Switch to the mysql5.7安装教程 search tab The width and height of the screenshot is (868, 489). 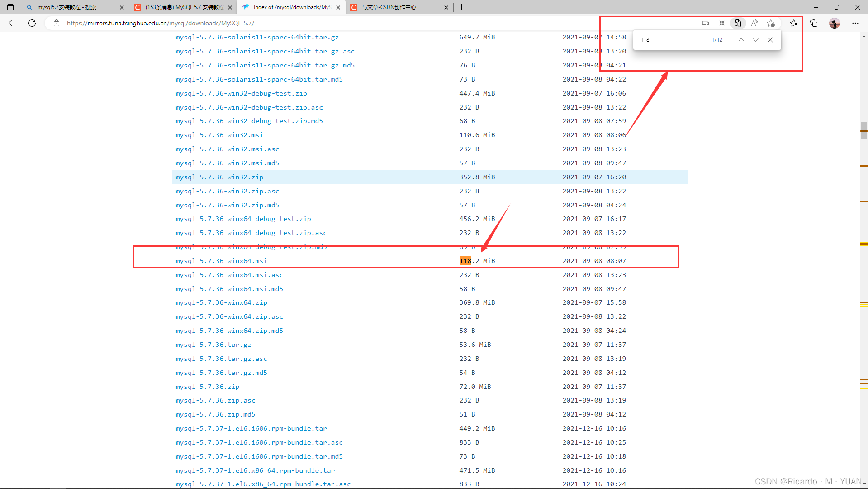(x=72, y=7)
